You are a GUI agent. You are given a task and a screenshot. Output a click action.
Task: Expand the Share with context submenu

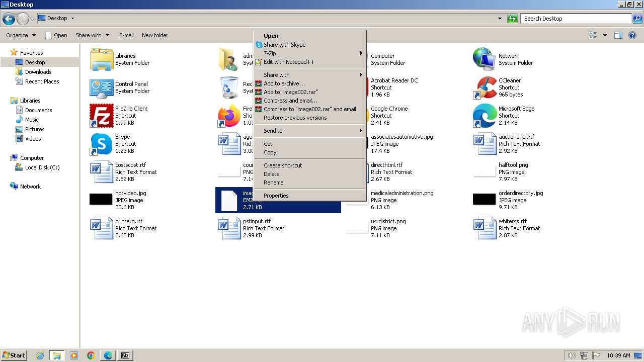pos(309,75)
